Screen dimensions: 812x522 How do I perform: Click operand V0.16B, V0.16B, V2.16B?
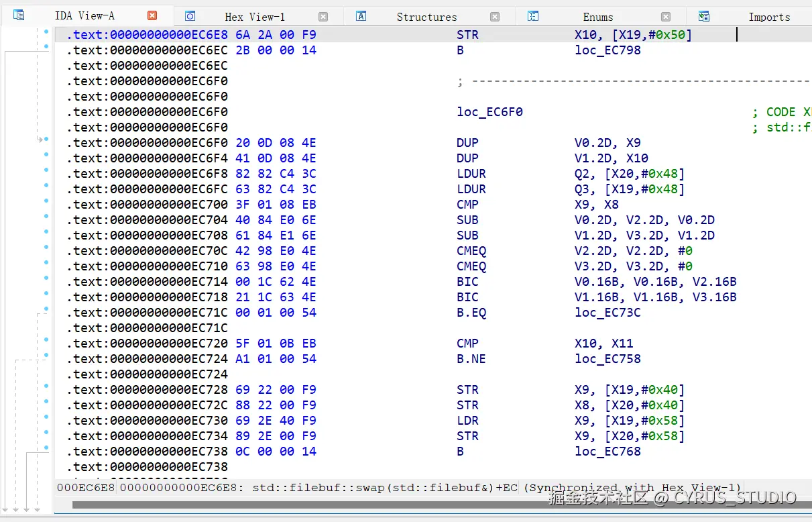coord(655,282)
